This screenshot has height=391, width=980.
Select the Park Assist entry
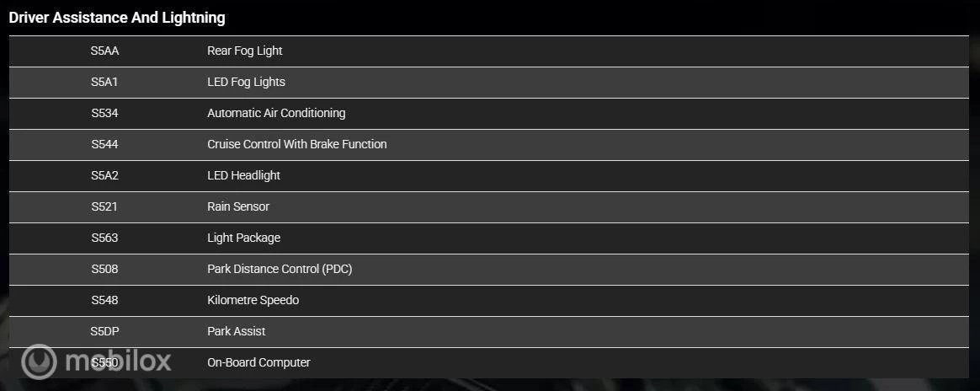pos(237,331)
